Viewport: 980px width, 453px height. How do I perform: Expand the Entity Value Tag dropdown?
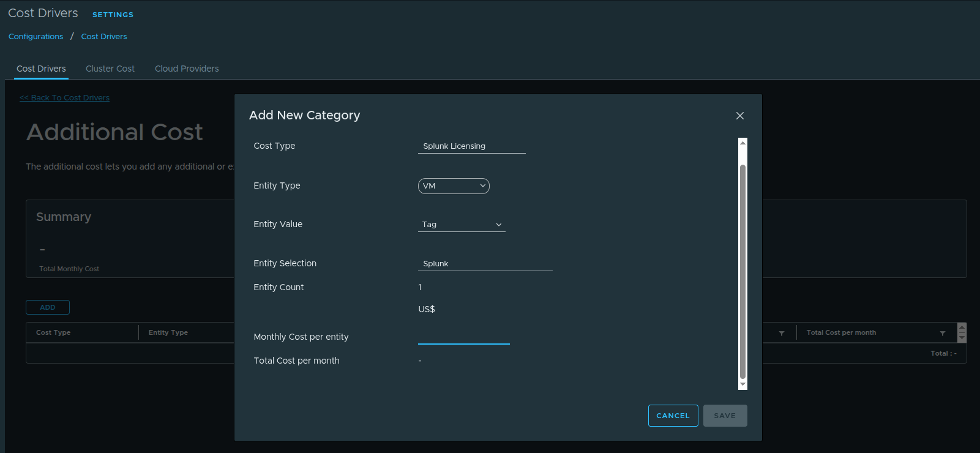pos(462,225)
